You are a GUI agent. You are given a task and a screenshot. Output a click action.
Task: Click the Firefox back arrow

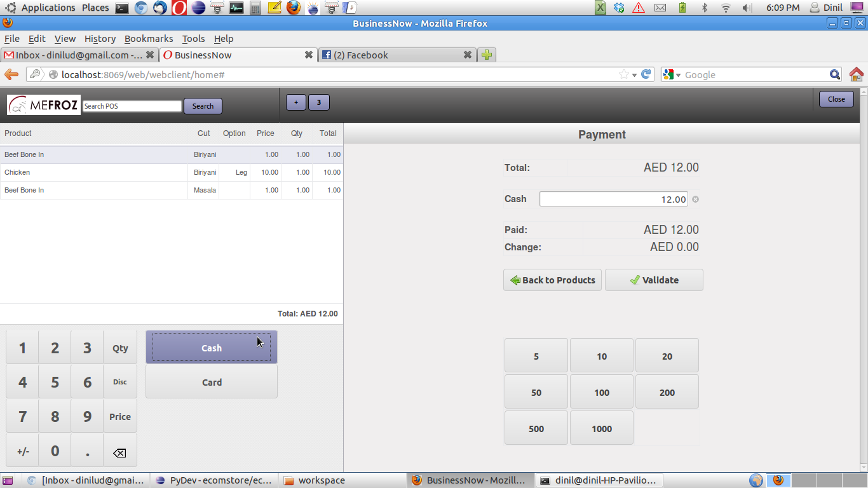pos(11,75)
